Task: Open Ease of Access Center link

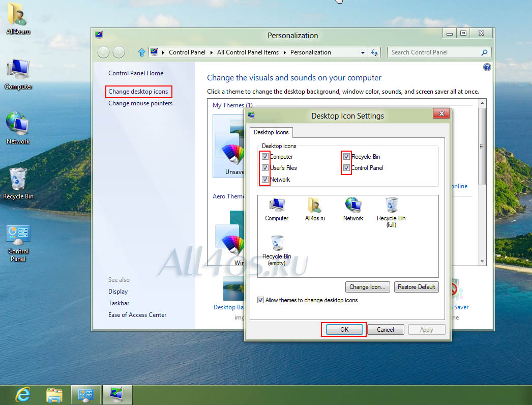Action: pyautogui.click(x=137, y=315)
